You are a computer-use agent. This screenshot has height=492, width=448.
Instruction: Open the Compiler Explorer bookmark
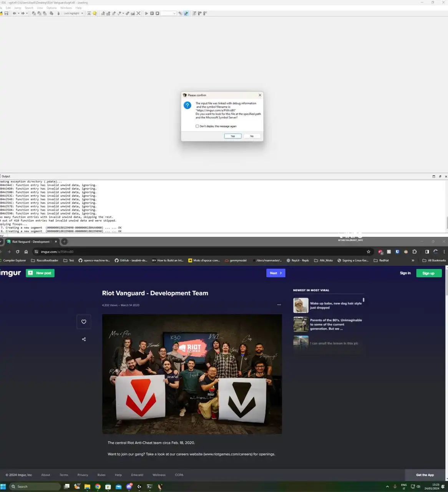pyautogui.click(x=13, y=260)
